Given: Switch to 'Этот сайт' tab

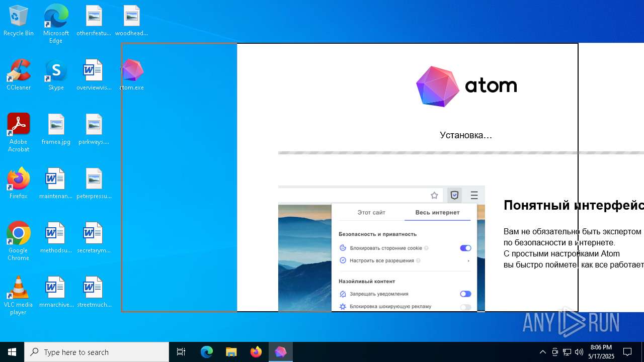Looking at the screenshot, I should point(371,212).
